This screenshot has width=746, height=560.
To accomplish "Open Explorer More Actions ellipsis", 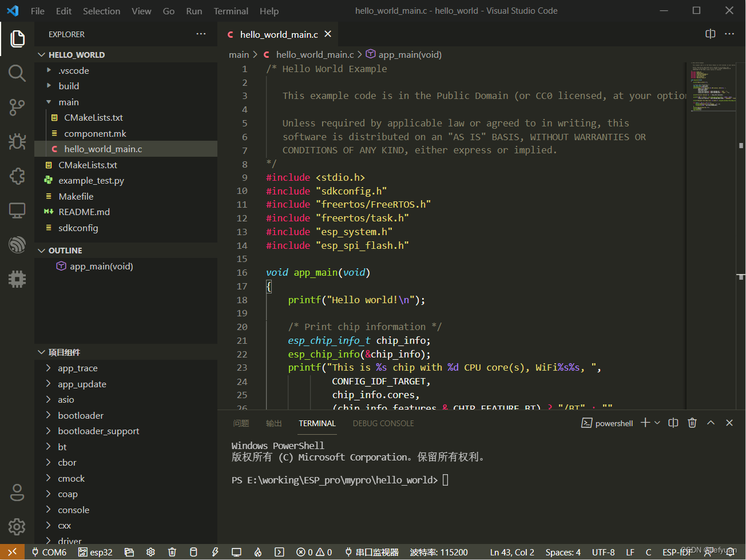I will pos(201,34).
